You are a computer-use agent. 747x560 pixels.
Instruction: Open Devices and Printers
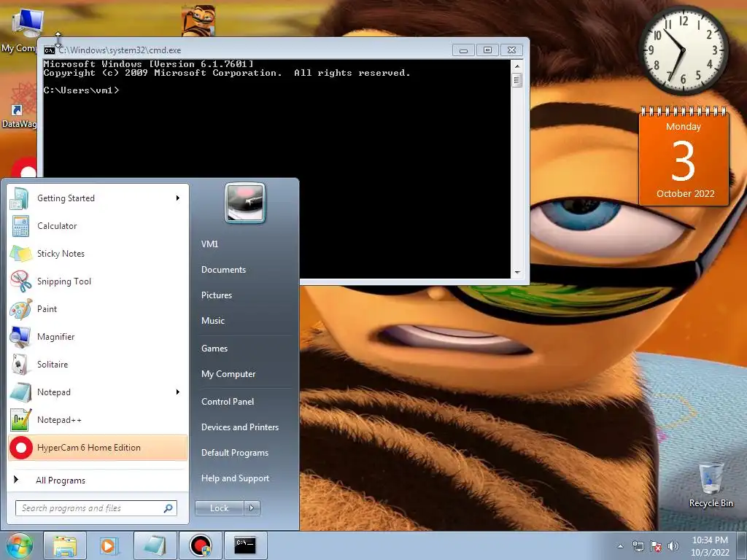coord(239,427)
